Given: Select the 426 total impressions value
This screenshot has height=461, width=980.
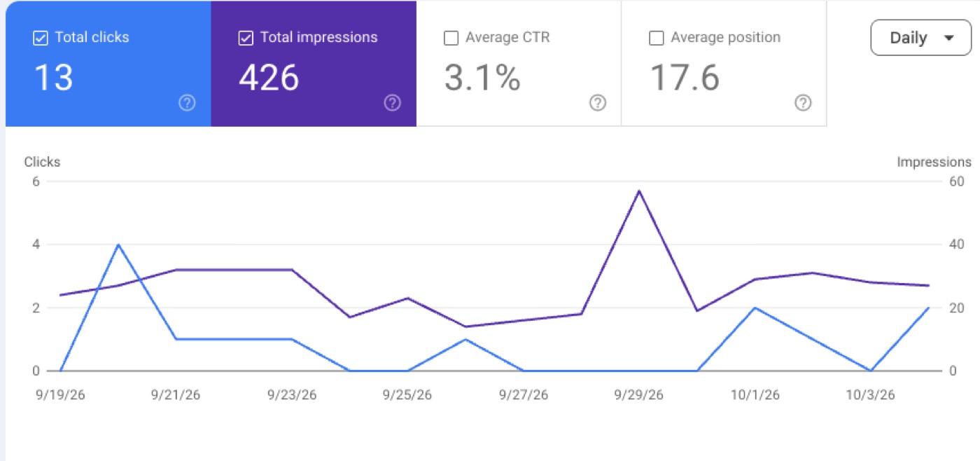Looking at the screenshot, I should click(269, 77).
